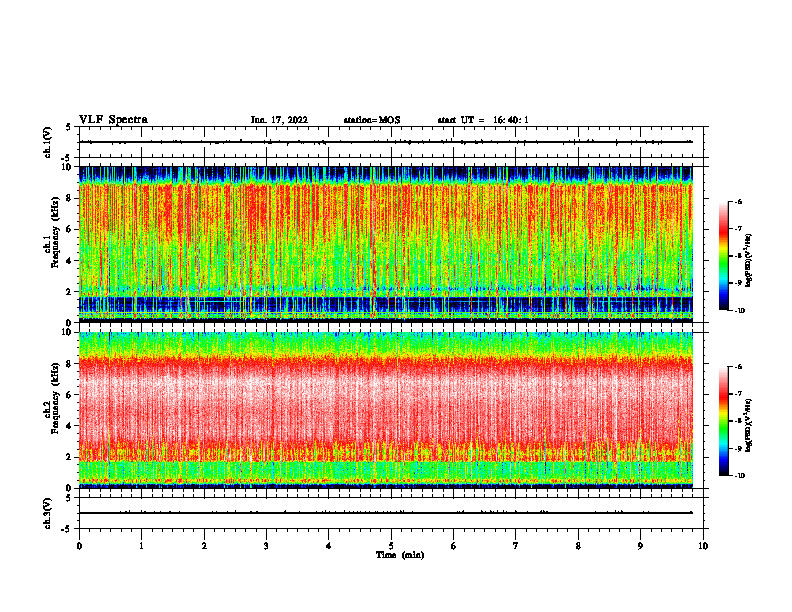Click the ch.1 voltage waveform trace
Viewport: 792px width, 612px height.
click(x=386, y=142)
